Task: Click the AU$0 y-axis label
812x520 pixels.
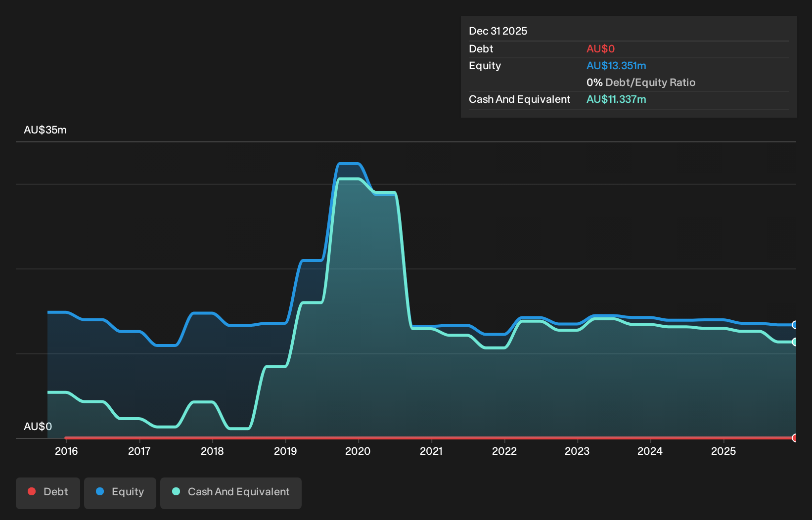Action: tap(38, 427)
